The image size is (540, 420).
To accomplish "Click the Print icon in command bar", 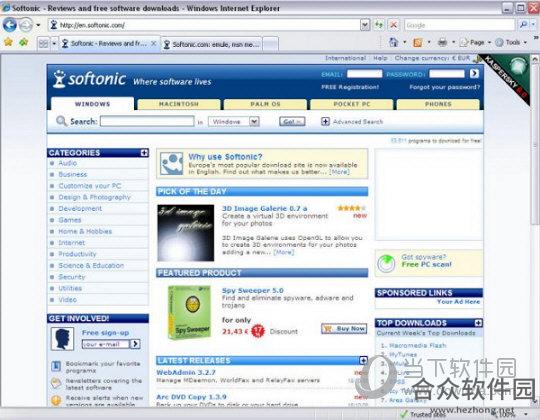I will pos(442,42).
